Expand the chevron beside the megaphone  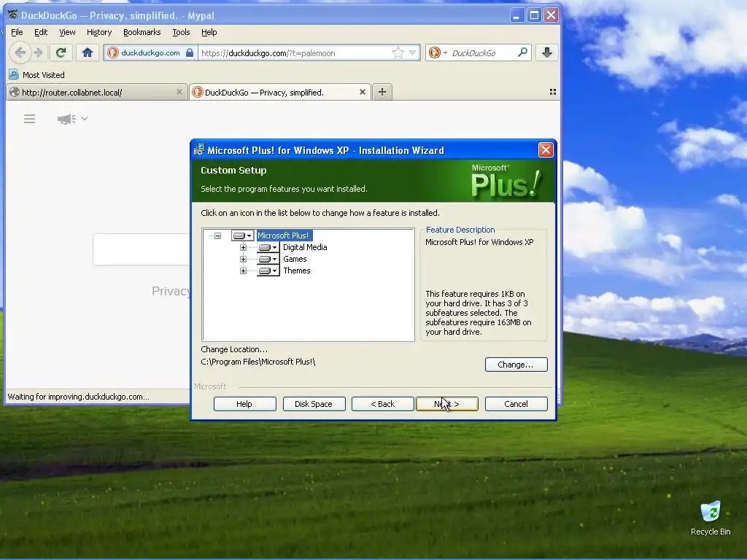(85, 119)
